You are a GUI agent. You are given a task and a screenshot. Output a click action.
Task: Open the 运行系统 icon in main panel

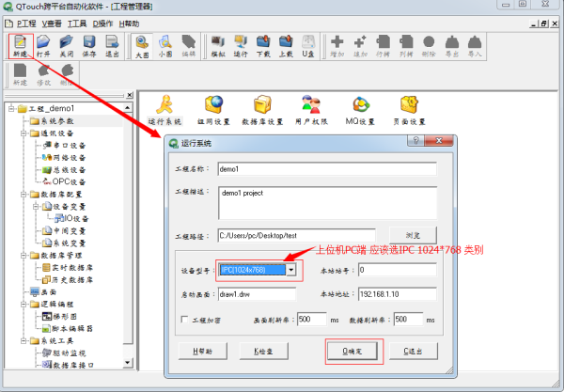click(164, 110)
